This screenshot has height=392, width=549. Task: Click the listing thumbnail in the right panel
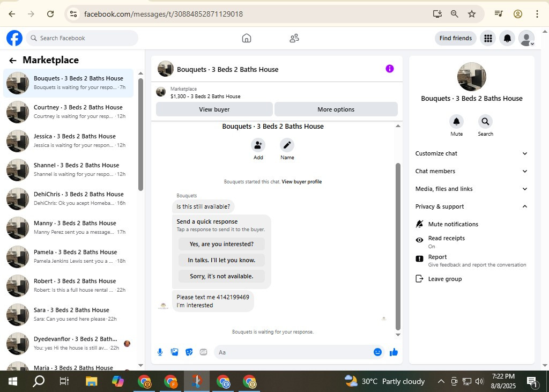click(x=471, y=77)
